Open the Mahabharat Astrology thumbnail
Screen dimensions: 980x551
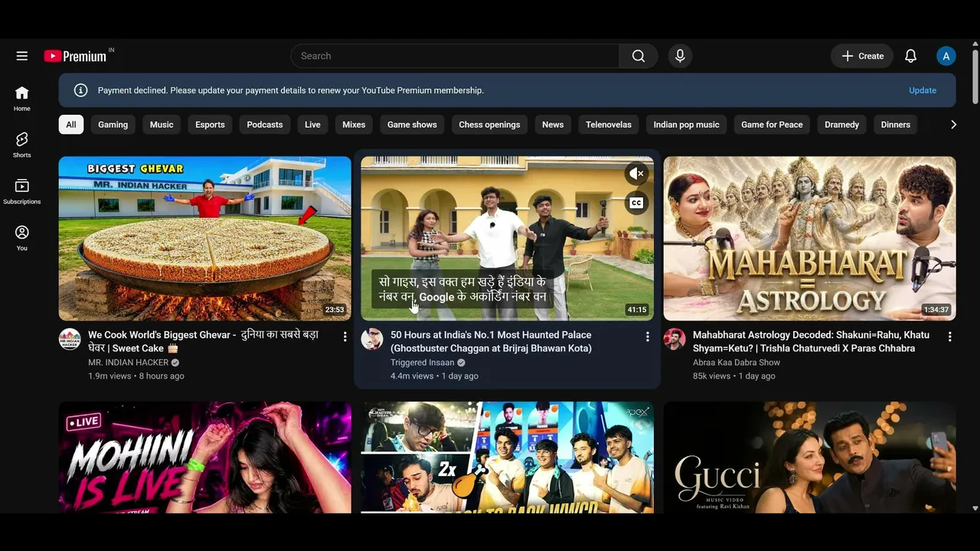[x=810, y=239]
